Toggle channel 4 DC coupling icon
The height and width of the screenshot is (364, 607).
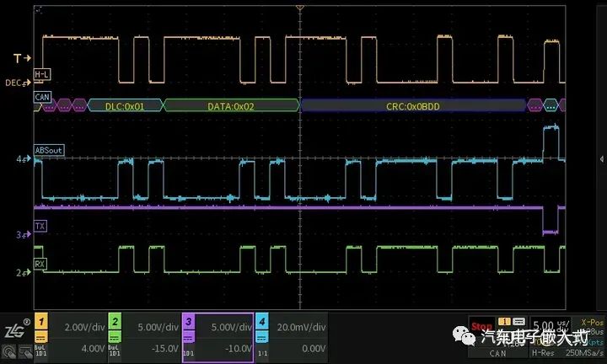click(262, 336)
